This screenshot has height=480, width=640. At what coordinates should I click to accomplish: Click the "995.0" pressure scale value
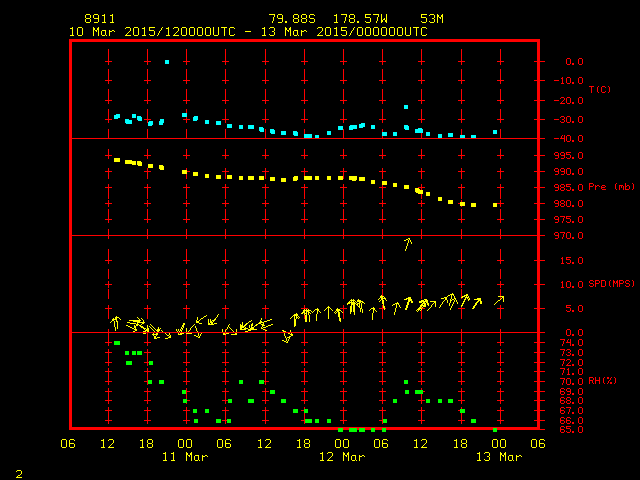click(x=569, y=156)
